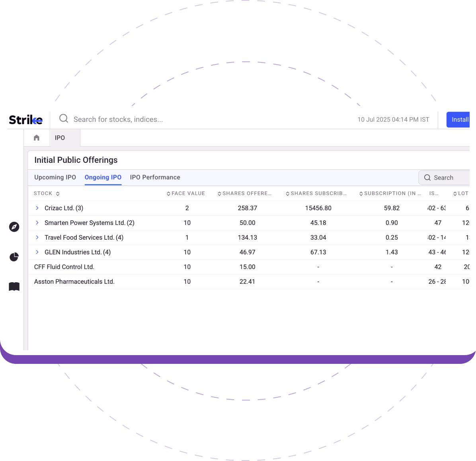Sort by Stock column sort icon
Screen dimensions: 476x461
click(x=58, y=194)
